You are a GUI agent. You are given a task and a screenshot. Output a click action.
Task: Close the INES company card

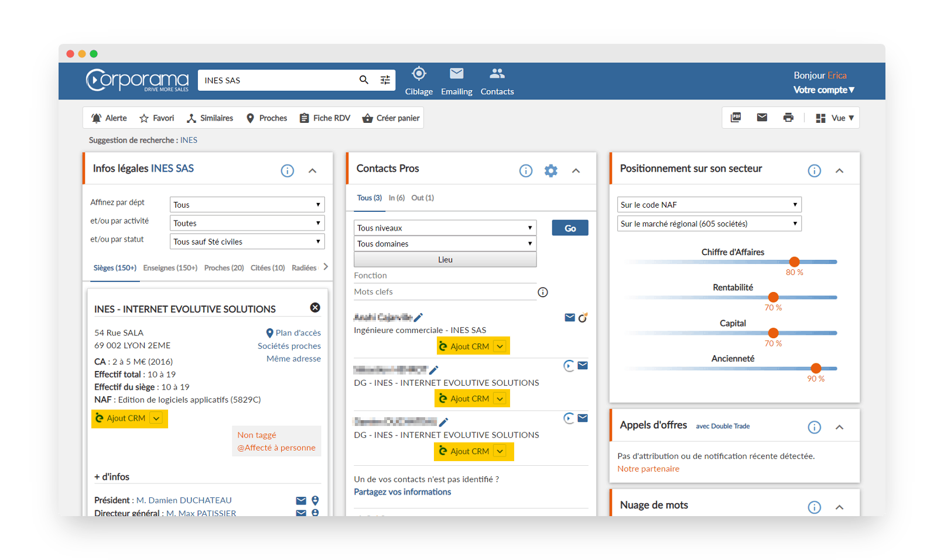coord(315,308)
